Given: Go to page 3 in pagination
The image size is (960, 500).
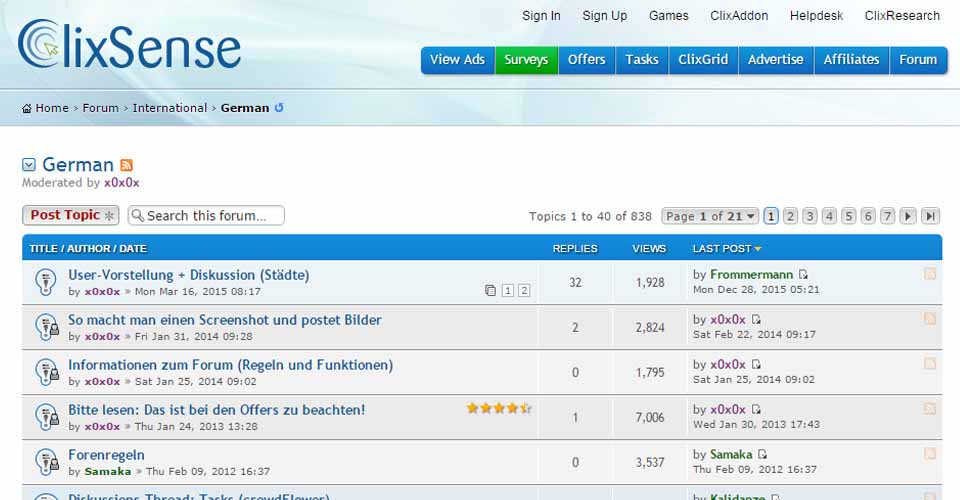Looking at the screenshot, I should [810, 216].
